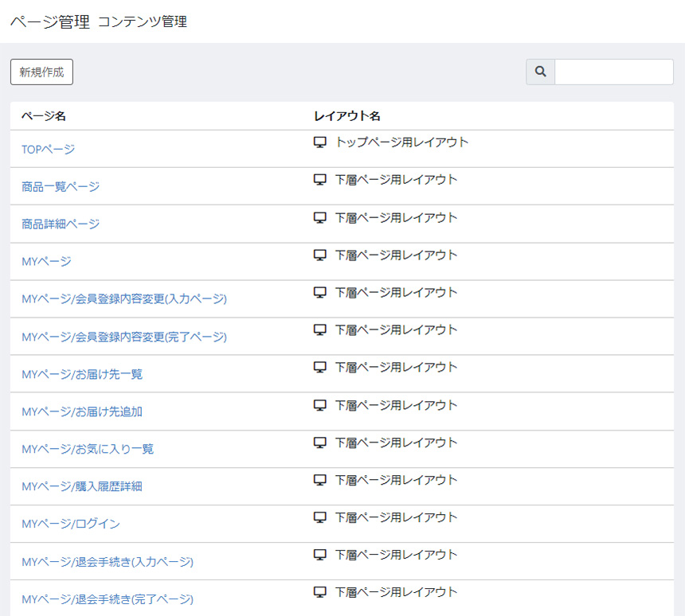
Task: Click the search magnifier icon
Action: pyautogui.click(x=541, y=72)
